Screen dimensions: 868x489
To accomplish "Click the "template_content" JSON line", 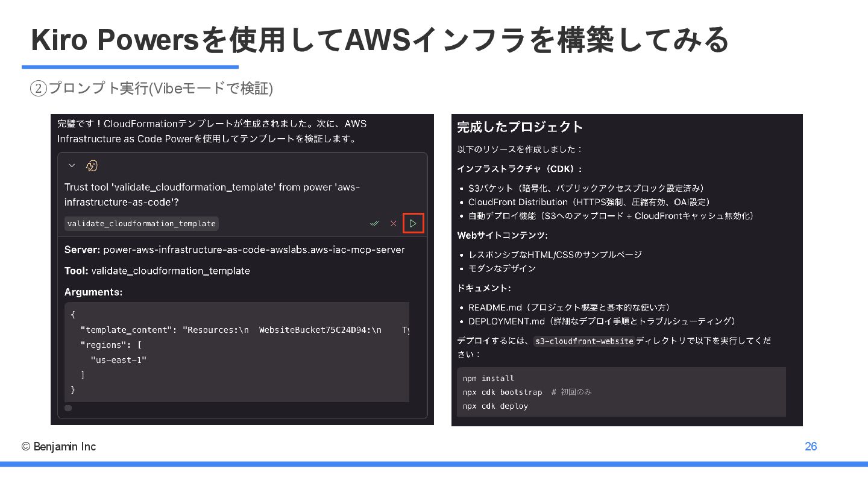I will (245, 330).
